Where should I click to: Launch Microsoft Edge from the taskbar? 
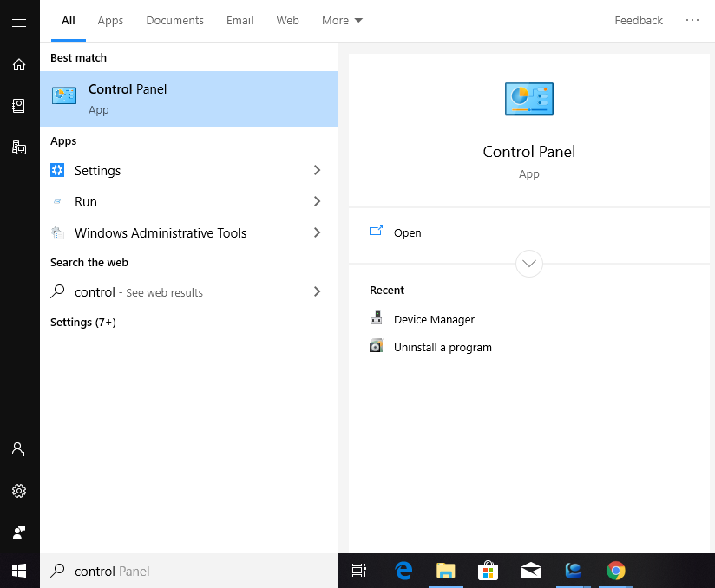coord(403,571)
